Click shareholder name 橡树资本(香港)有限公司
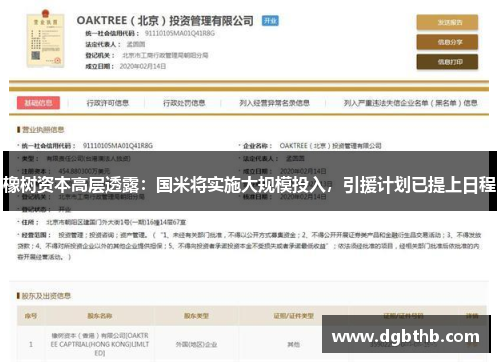 pyautogui.click(x=100, y=344)
